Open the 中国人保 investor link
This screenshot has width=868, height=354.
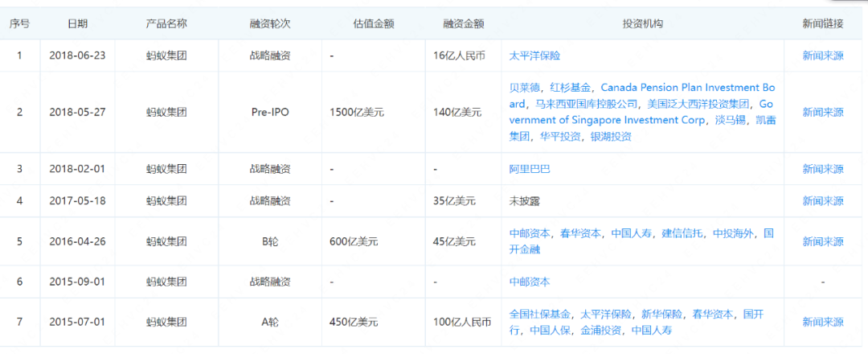coord(551,331)
